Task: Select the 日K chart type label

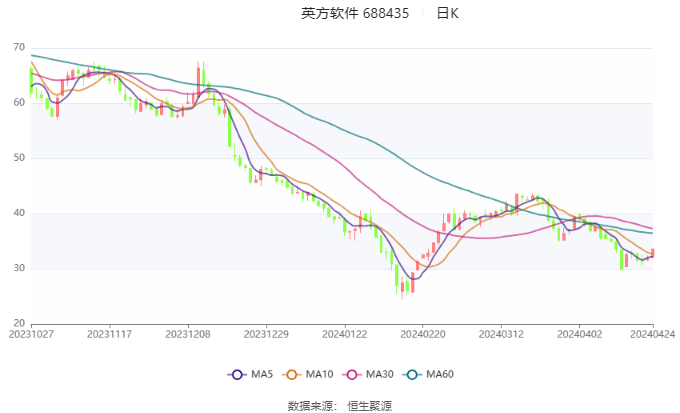Action: tap(448, 13)
